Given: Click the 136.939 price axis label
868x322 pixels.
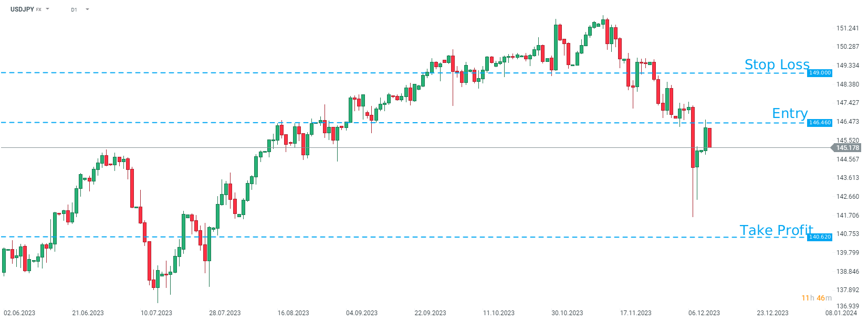Looking at the screenshot, I should pyautogui.click(x=848, y=306).
